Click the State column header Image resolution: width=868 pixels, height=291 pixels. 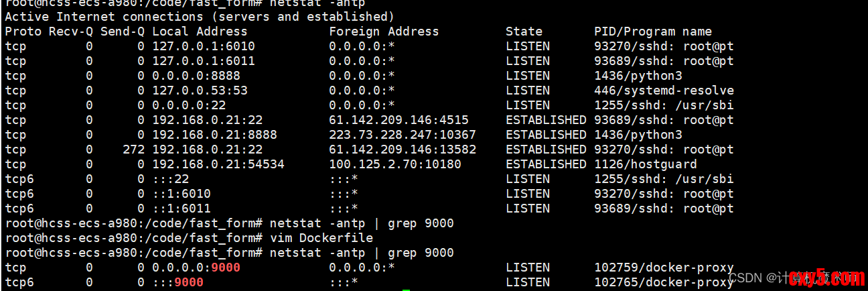click(524, 32)
